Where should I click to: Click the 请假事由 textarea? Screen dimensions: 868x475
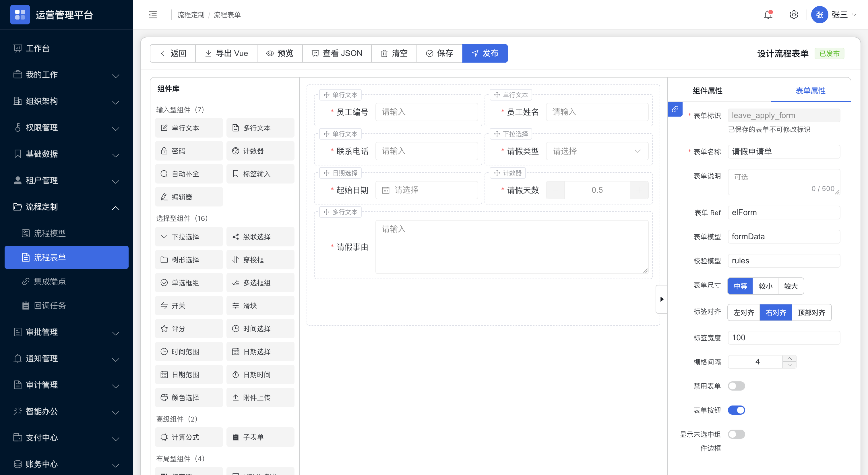click(x=512, y=247)
